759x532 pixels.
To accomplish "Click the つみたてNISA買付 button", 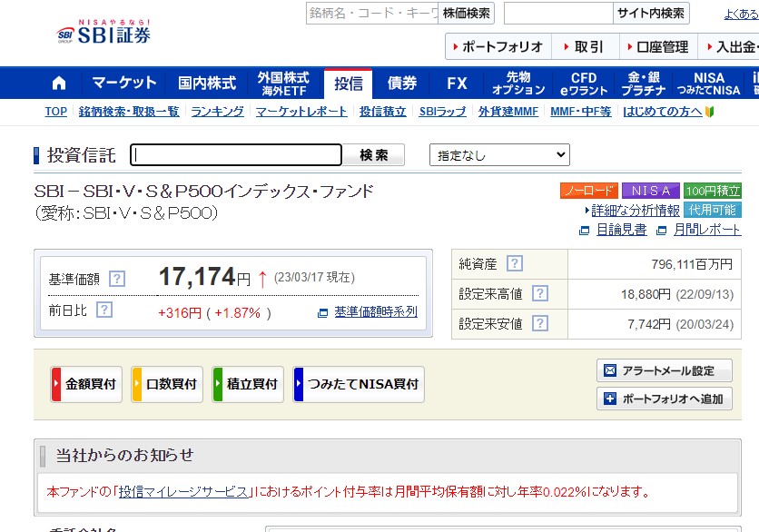I will pyautogui.click(x=359, y=384).
